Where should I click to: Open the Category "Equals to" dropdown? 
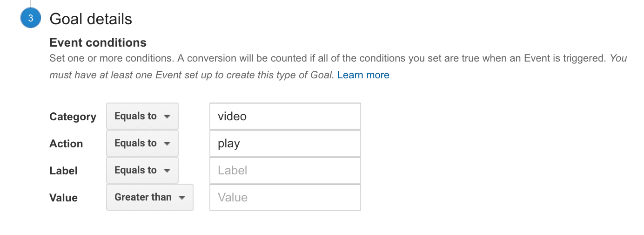[x=142, y=117]
